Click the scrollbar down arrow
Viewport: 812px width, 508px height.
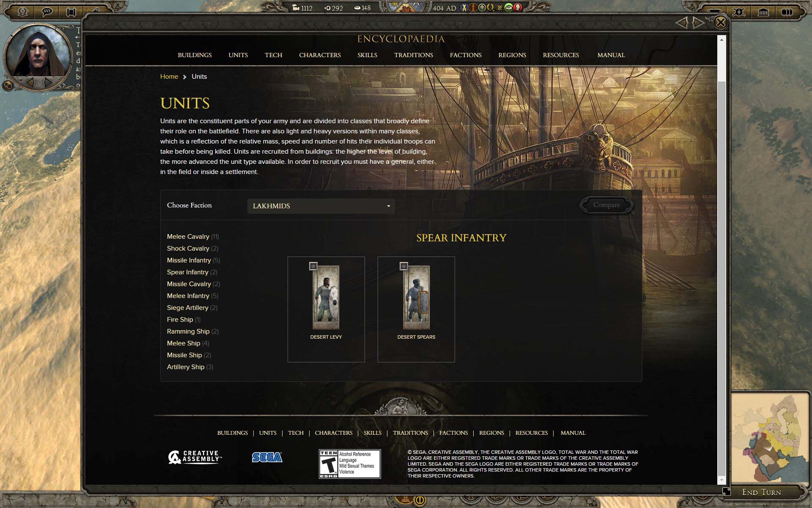(721, 480)
